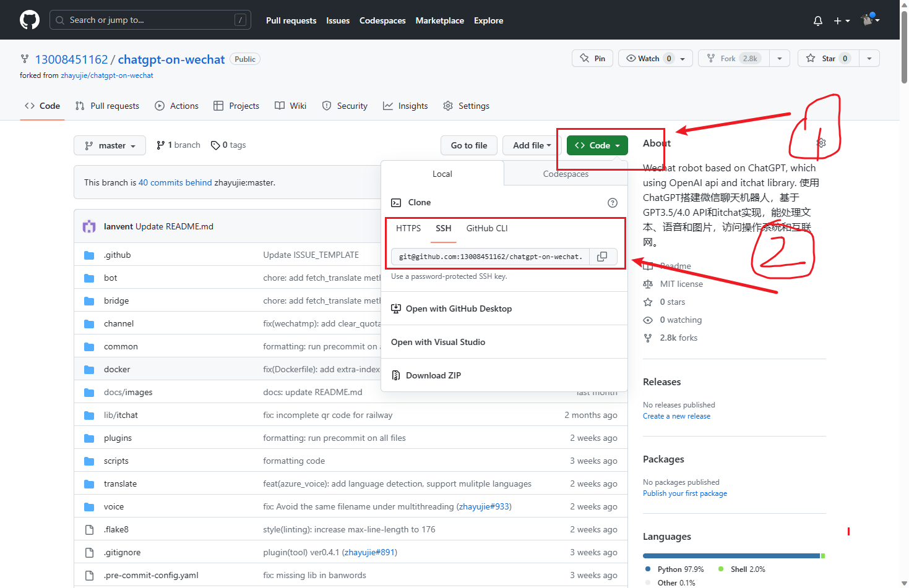Click Publish your first package

click(685, 493)
